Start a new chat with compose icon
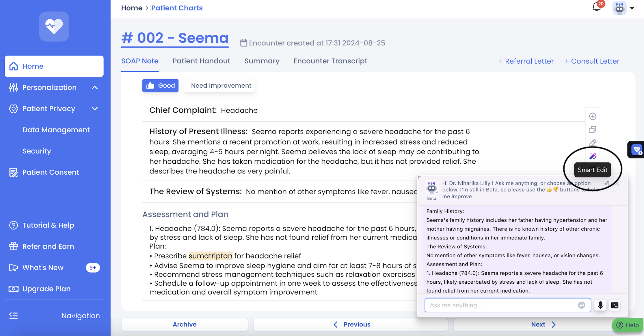Screen dimensions: 644x336 coord(606,183)
